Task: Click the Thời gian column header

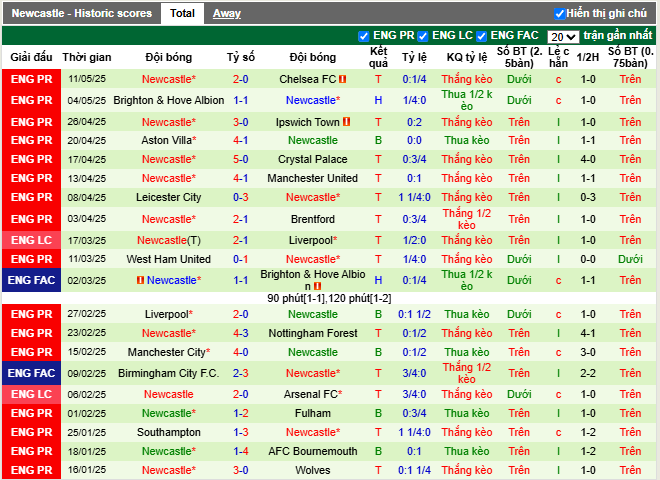Action: tap(87, 57)
